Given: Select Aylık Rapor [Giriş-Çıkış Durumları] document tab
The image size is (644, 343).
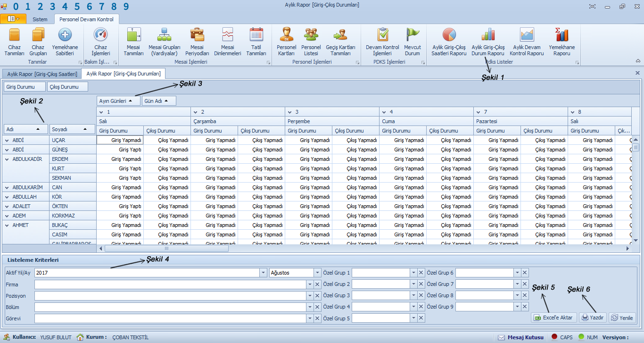Looking at the screenshot, I should pos(124,74).
